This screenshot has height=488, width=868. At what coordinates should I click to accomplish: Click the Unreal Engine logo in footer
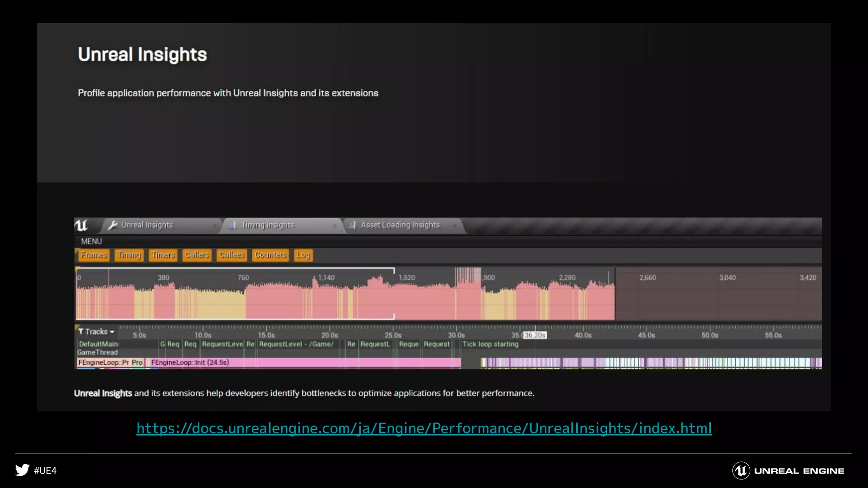741,471
